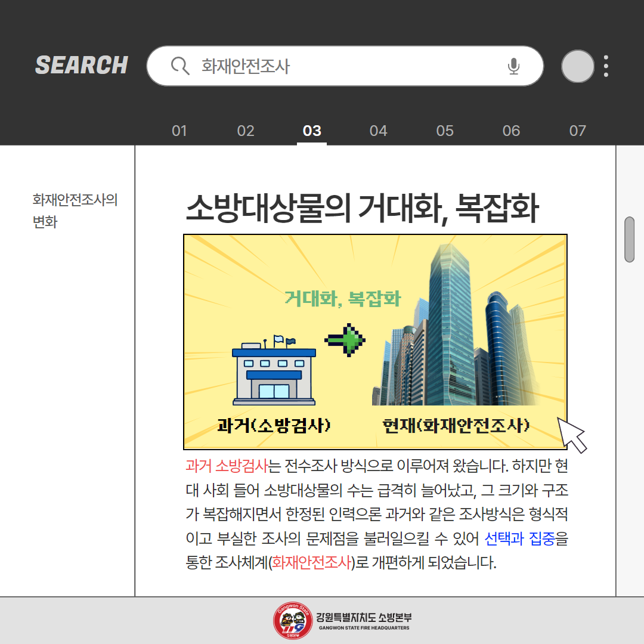
Task: Click the blue '선택과 집중' link text
Action: 519,539
